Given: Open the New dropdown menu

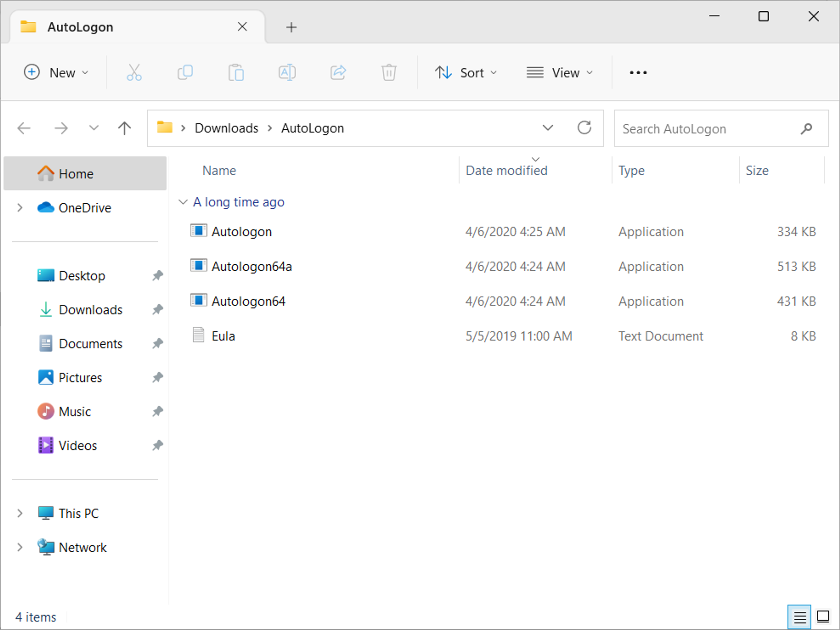Looking at the screenshot, I should point(56,72).
